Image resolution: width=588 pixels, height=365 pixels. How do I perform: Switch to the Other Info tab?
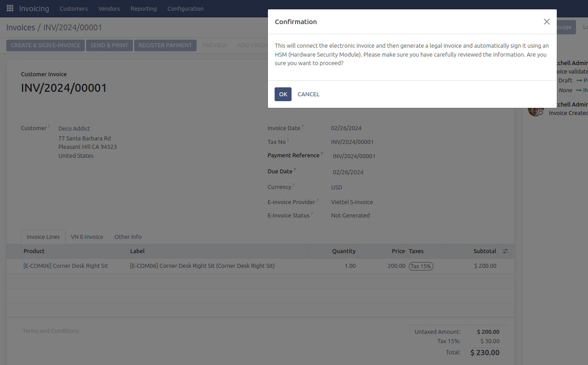pos(128,237)
